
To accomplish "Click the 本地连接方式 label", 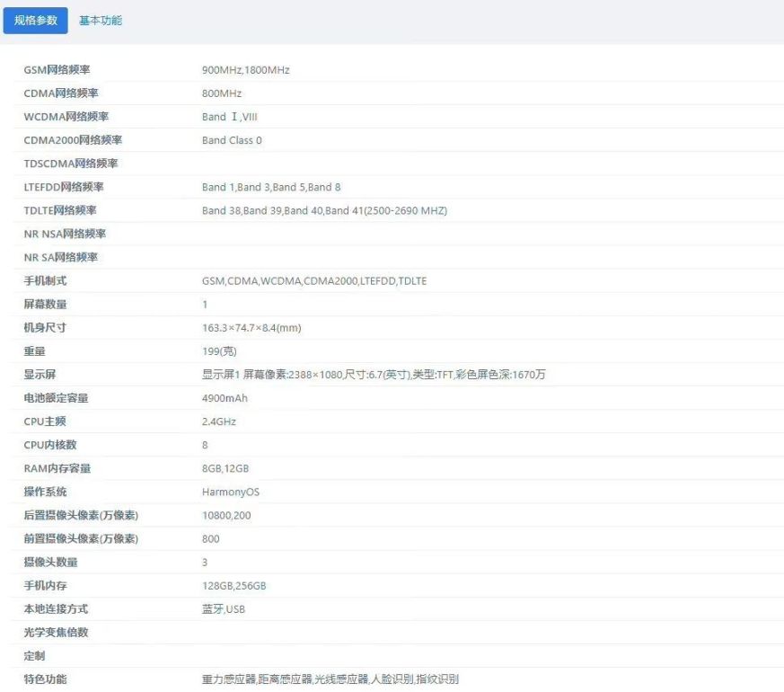I will [56, 609].
